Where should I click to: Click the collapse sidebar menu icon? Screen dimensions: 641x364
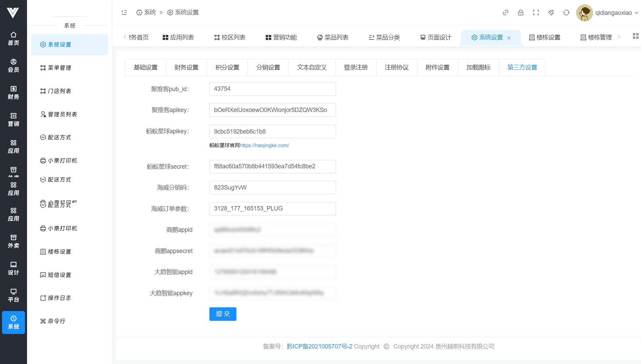[x=124, y=12]
